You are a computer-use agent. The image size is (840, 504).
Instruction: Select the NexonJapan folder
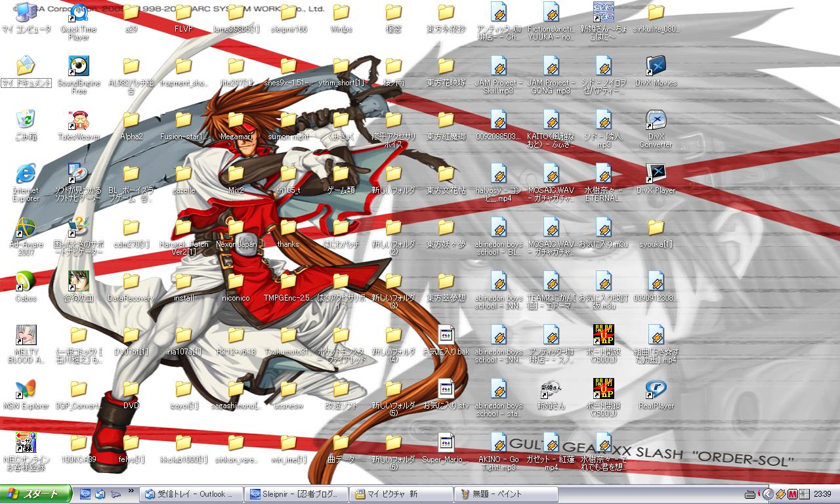pyautogui.click(x=236, y=234)
